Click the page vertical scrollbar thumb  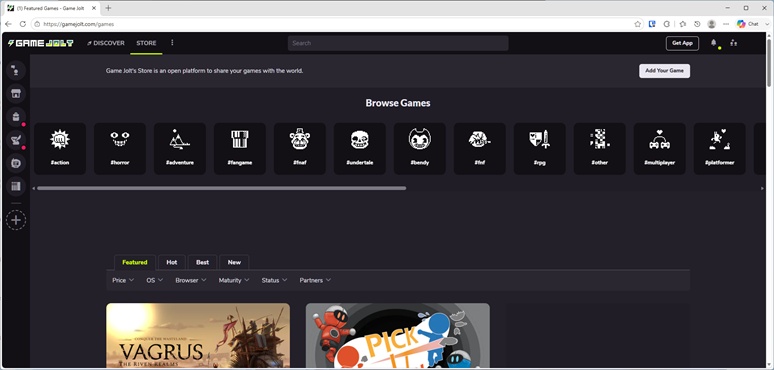click(770, 63)
